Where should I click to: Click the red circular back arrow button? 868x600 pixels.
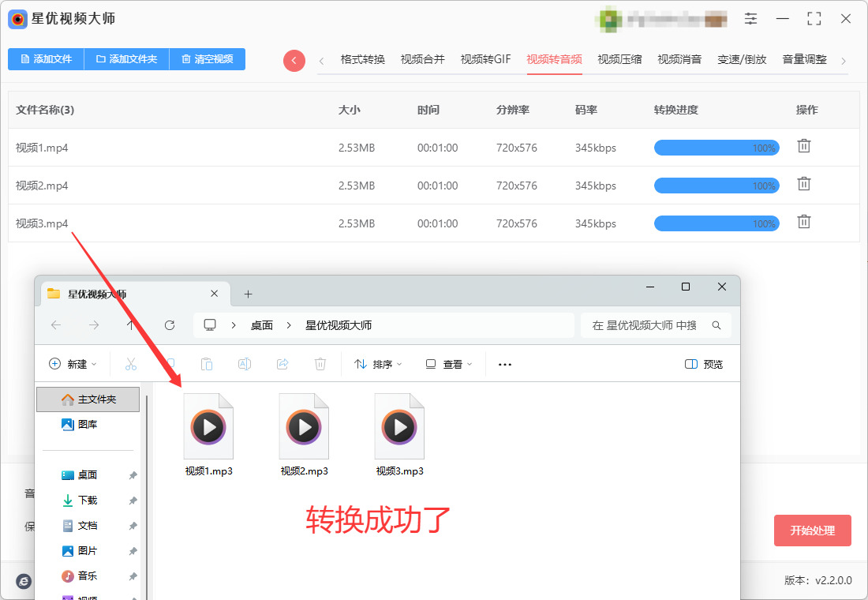[294, 60]
